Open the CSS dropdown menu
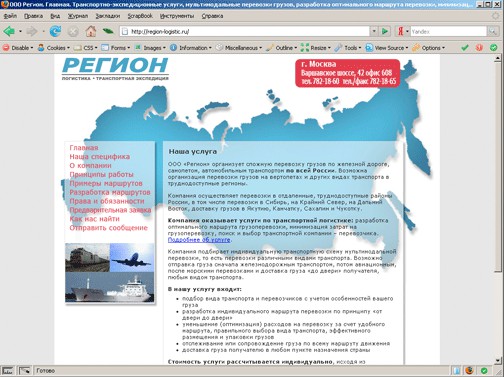 pos(86,48)
